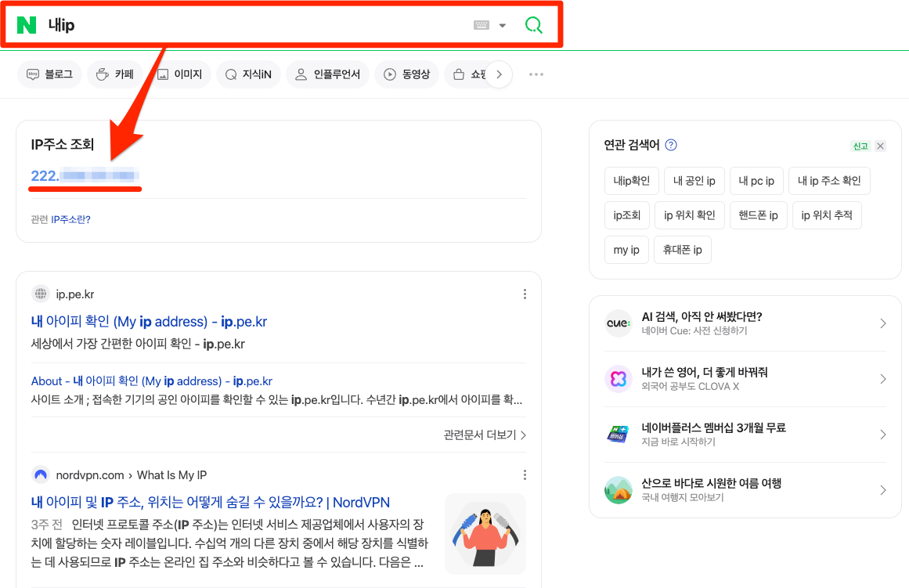
Task: Select the 내ip확인 related search
Action: [631, 181]
